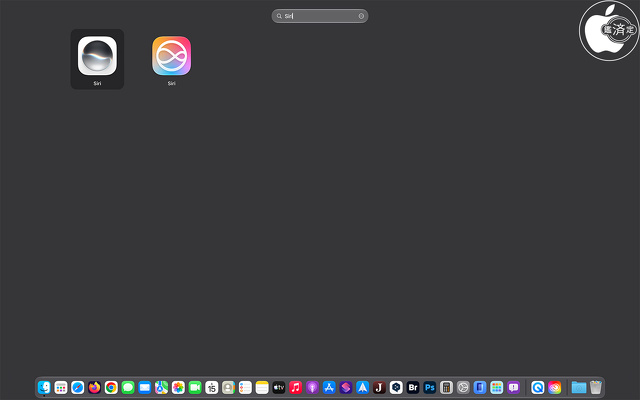This screenshot has width=640, height=400.
Task: Open iPhone Mirroring from the Dock
Action: (480, 387)
